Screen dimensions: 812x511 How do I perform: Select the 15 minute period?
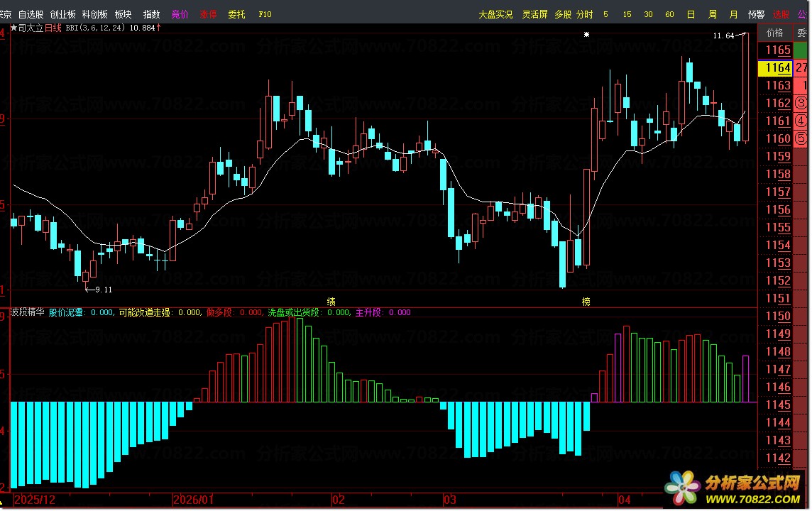pos(627,14)
